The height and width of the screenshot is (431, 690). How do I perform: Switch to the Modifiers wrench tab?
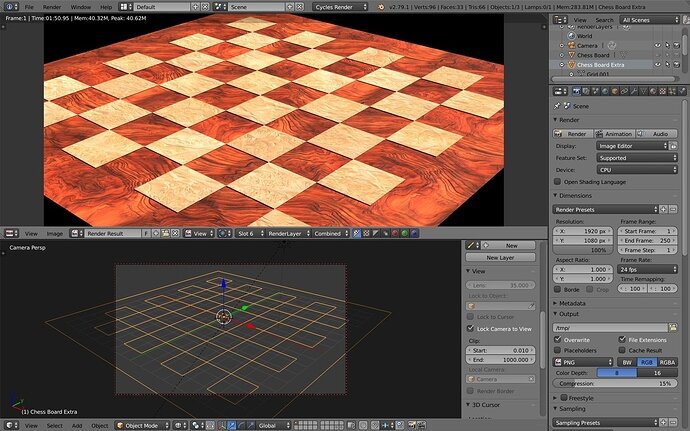[x=634, y=92]
